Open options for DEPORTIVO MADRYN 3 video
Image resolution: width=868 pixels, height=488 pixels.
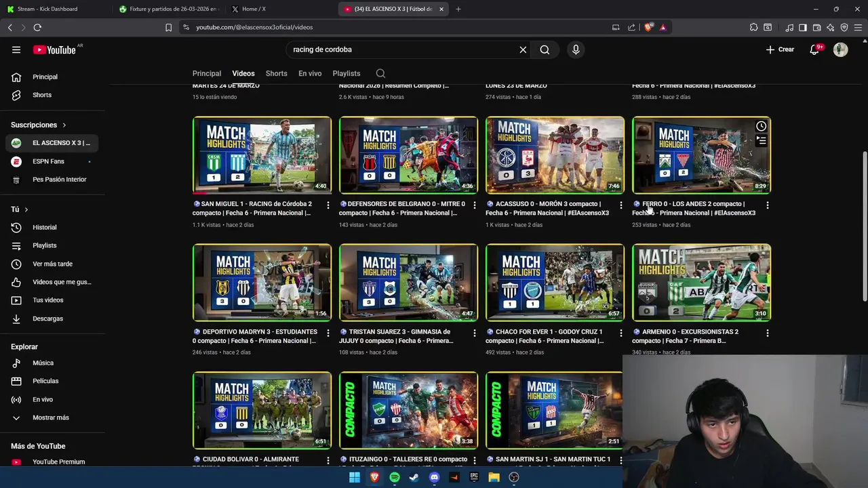pyautogui.click(x=328, y=333)
